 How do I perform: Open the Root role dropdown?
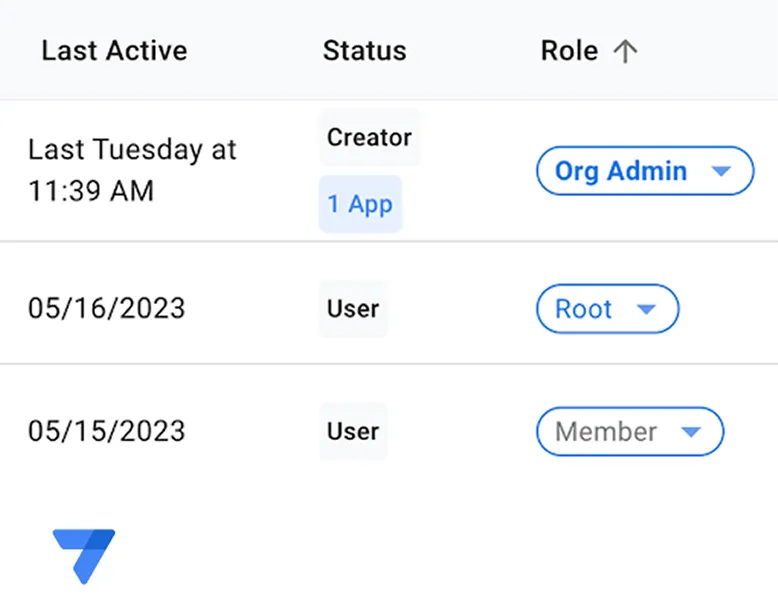(607, 309)
